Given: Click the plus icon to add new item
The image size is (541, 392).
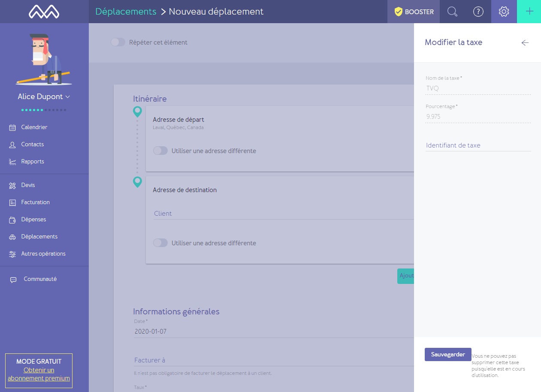Looking at the screenshot, I should pyautogui.click(x=529, y=12).
